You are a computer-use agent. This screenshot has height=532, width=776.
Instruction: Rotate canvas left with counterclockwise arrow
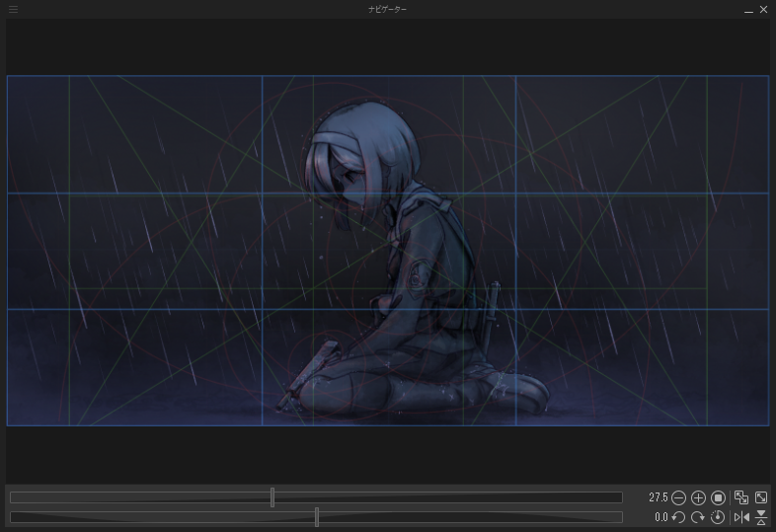point(678,517)
